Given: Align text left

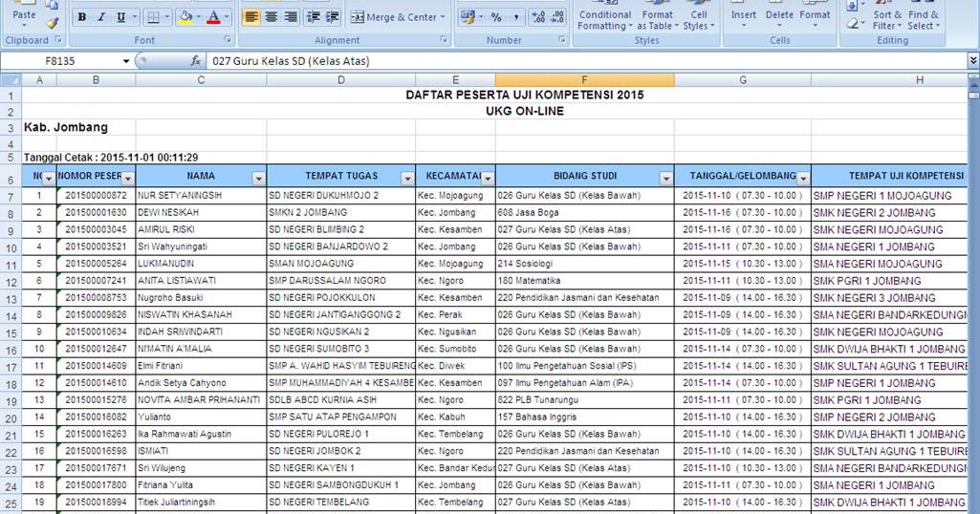Looking at the screenshot, I should point(251,17).
